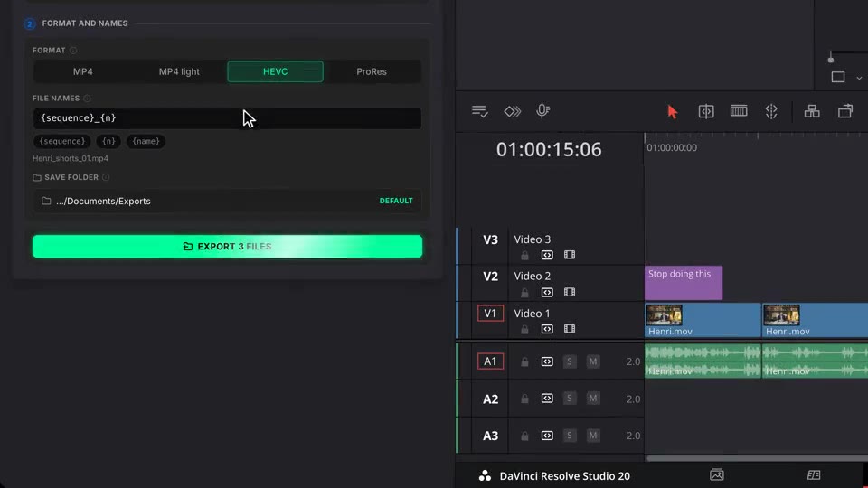Screen dimensions: 868x488
Task: Select the red arrow Selection tool
Action: 672,112
